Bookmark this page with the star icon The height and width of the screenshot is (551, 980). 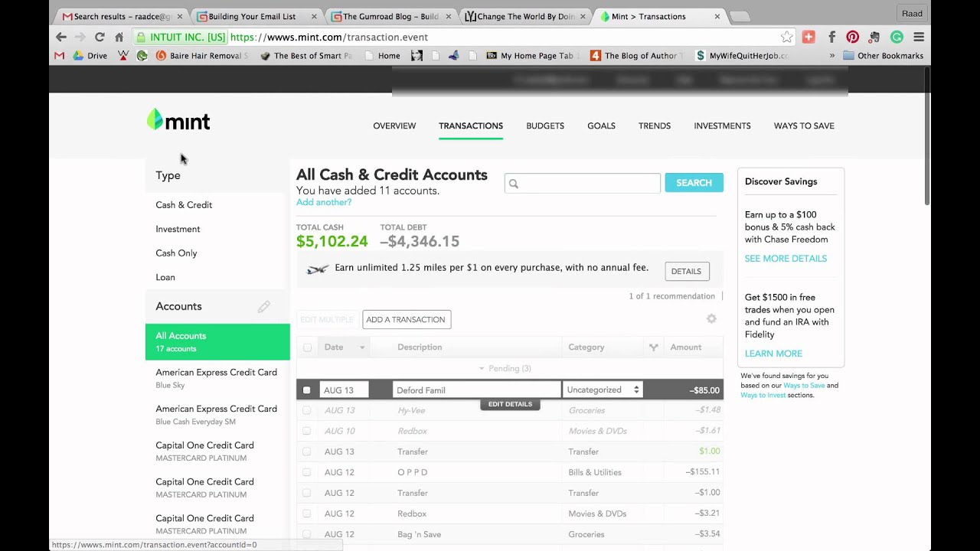[x=786, y=37]
